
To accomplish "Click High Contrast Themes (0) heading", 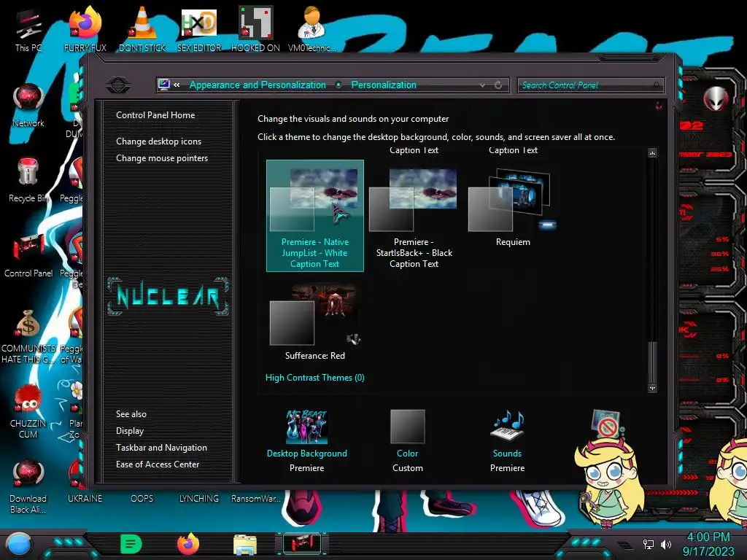I will pos(315,378).
